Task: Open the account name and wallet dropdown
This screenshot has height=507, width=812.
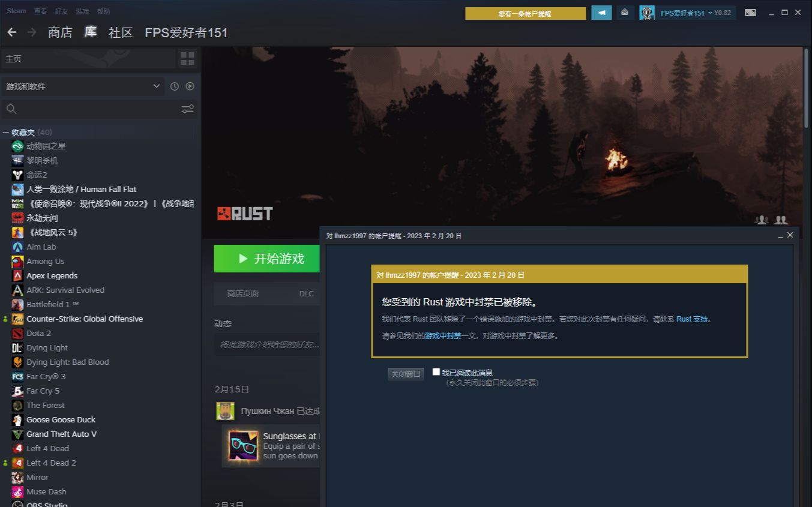Action: [x=696, y=13]
